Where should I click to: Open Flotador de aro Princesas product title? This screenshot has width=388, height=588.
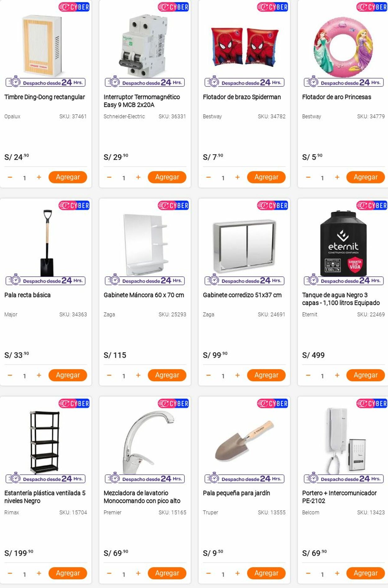tap(336, 97)
